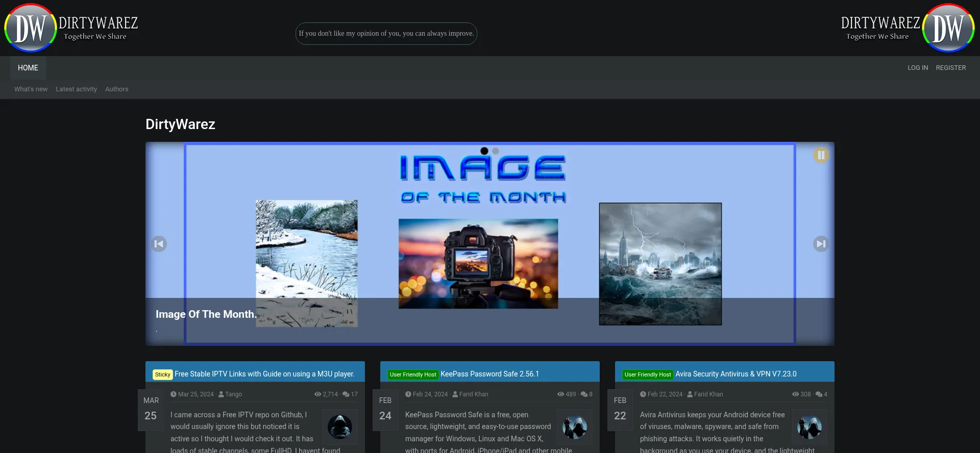Click the FEB 22 date block
Screen dimensions: 980x453
(620, 410)
